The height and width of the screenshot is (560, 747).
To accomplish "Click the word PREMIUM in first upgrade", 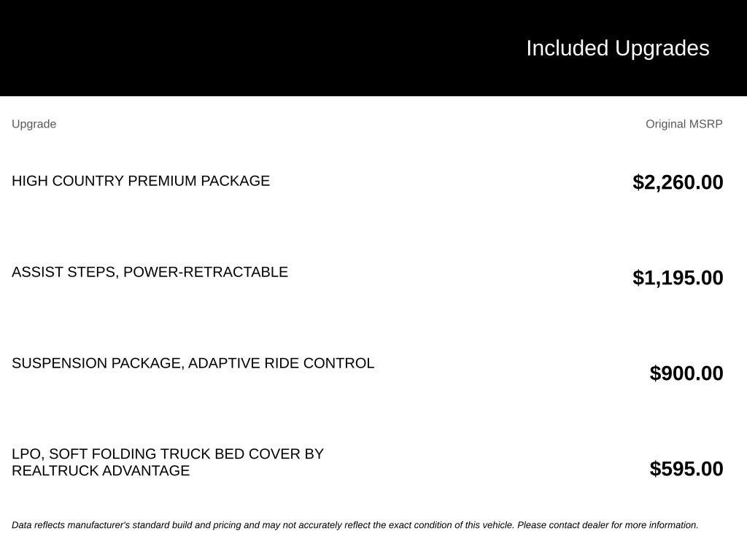I will [x=162, y=181].
